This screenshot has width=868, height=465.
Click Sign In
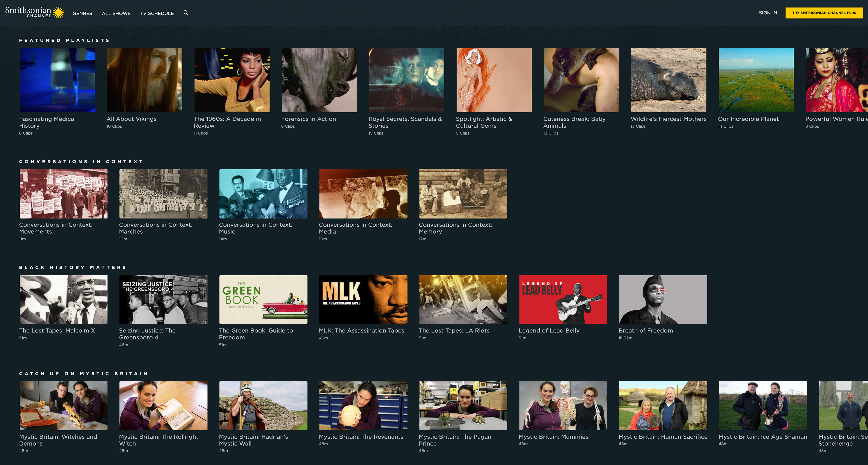pyautogui.click(x=768, y=13)
